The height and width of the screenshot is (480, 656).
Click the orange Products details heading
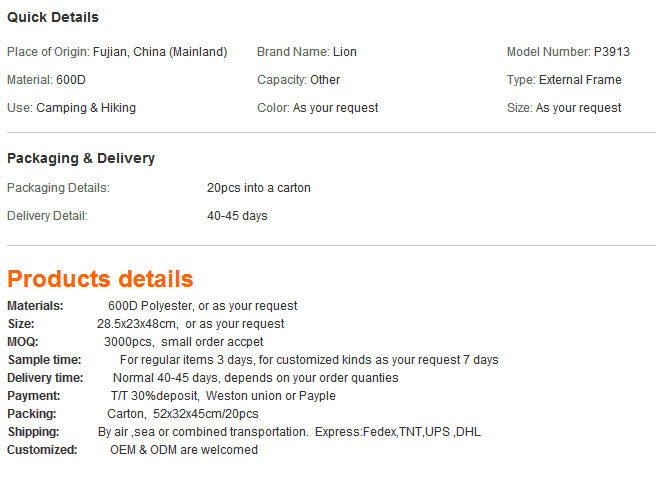(x=100, y=279)
